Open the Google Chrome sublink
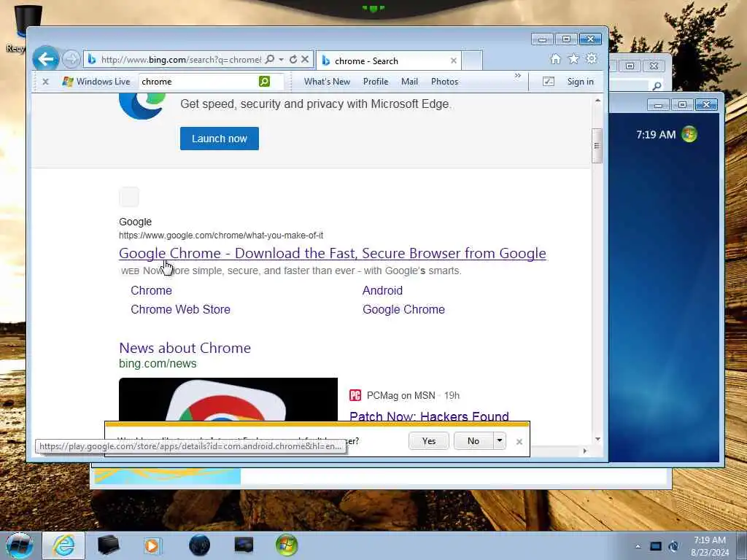Viewport: 747px width, 560px height. (x=404, y=309)
